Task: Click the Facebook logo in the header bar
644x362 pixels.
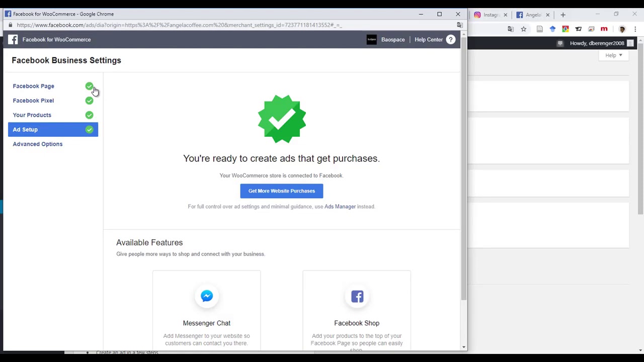Action: pos(13,39)
